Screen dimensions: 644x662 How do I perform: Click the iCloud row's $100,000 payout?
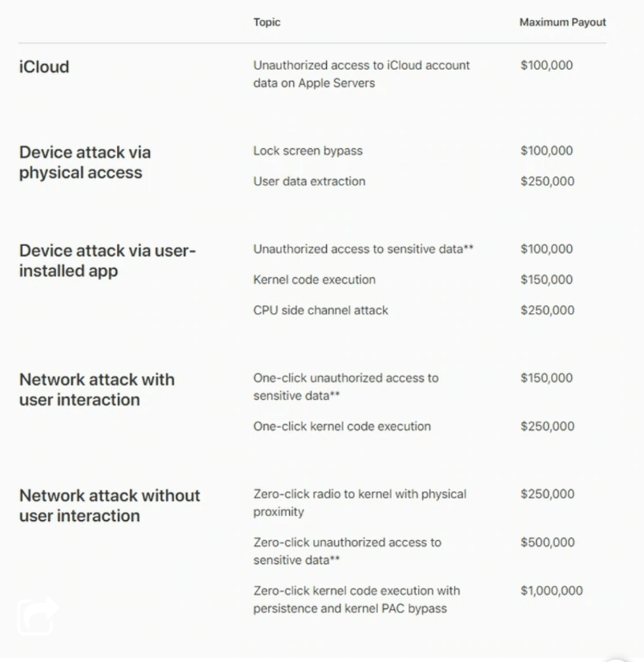tap(546, 66)
